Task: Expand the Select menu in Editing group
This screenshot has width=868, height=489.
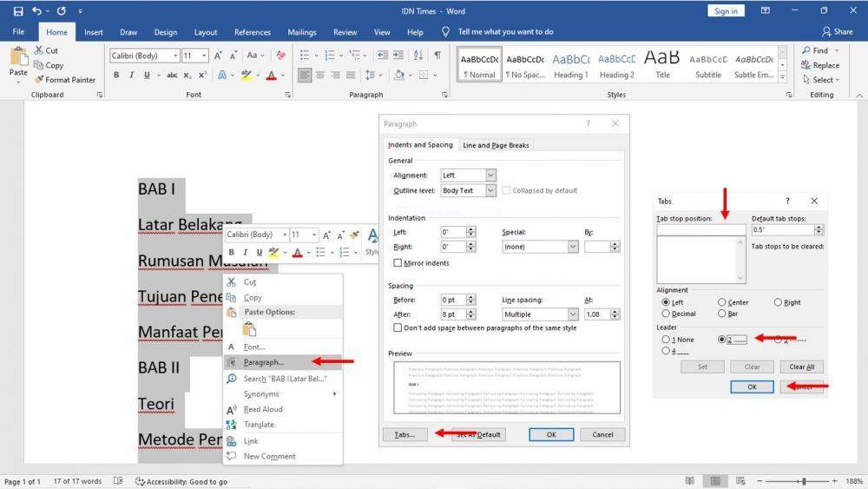Action: pyautogui.click(x=821, y=80)
